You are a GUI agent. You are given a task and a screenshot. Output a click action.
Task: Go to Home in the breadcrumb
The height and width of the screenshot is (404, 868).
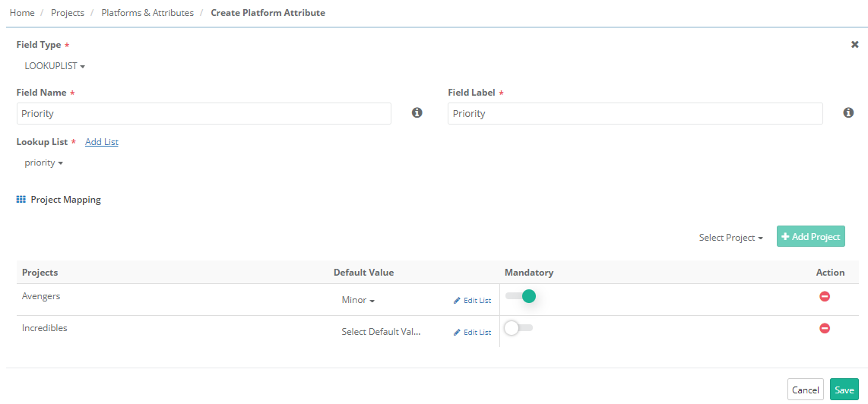pyautogui.click(x=22, y=13)
